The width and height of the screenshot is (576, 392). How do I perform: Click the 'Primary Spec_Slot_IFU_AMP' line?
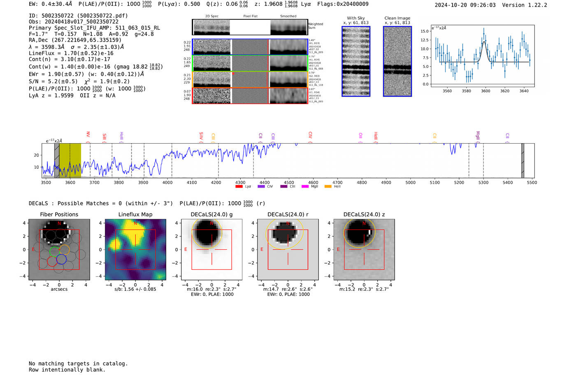(95, 28)
